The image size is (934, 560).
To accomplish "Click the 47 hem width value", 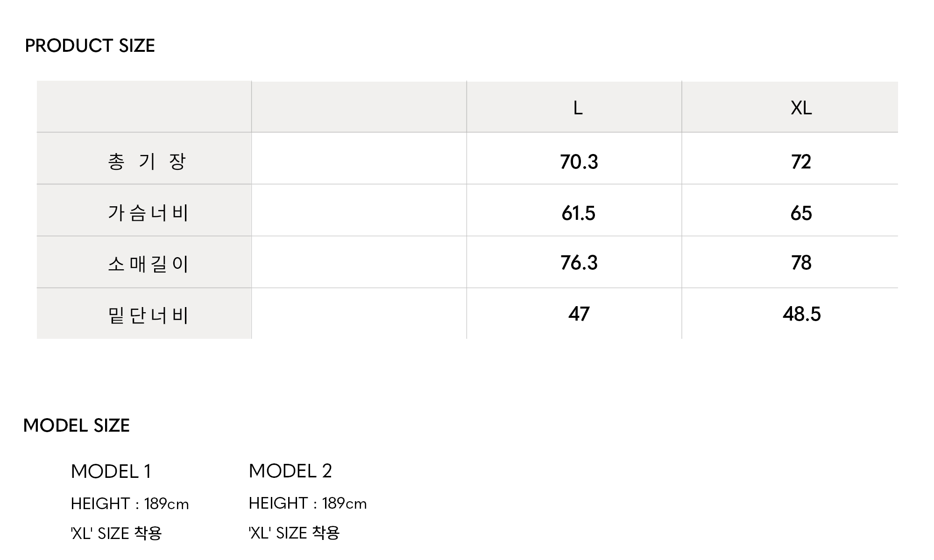I will 579,314.
